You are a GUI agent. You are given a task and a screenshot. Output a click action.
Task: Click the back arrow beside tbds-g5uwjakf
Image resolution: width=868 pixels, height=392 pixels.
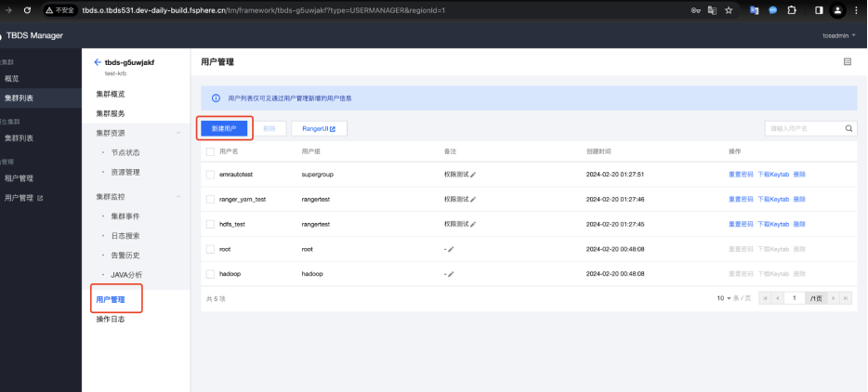pyautogui.click(x=99, y=62)
